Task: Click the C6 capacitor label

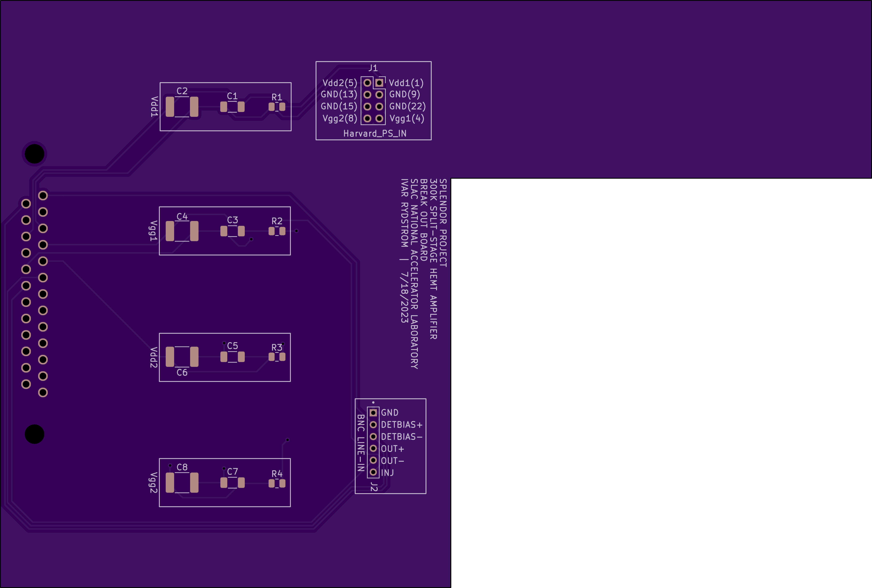Action: coord(182,372)
